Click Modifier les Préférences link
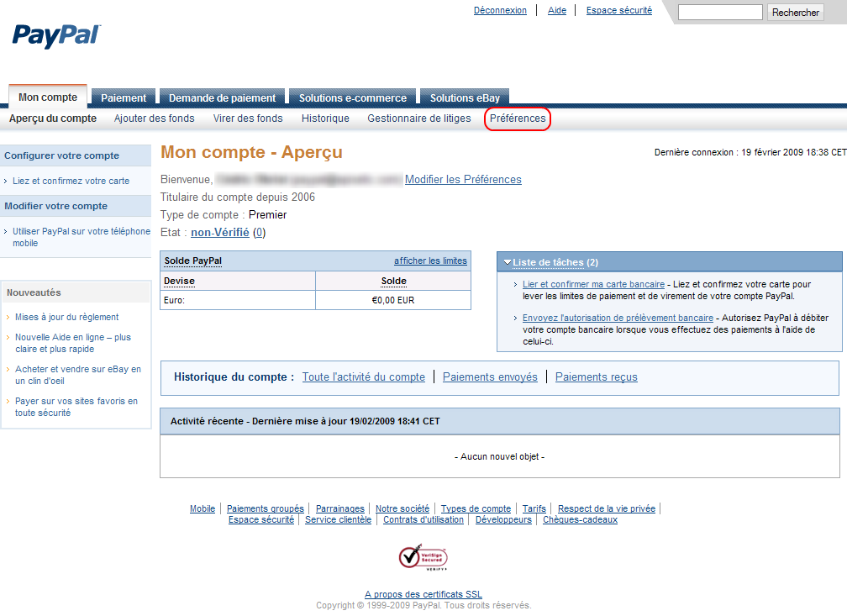The width and height of the screenshot is (847, 616). click(x=463, y=179)
